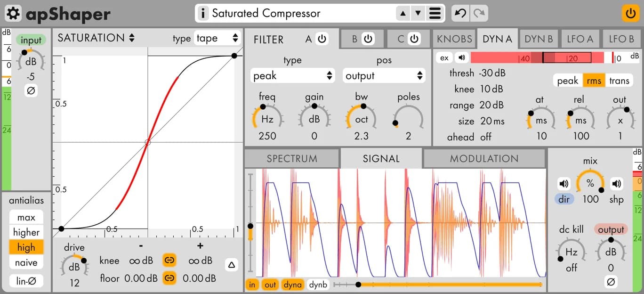Viewport: 644px width, 294px height.
Task: Toggle the dynb signal display button
Action: click(x=318, y=285)
